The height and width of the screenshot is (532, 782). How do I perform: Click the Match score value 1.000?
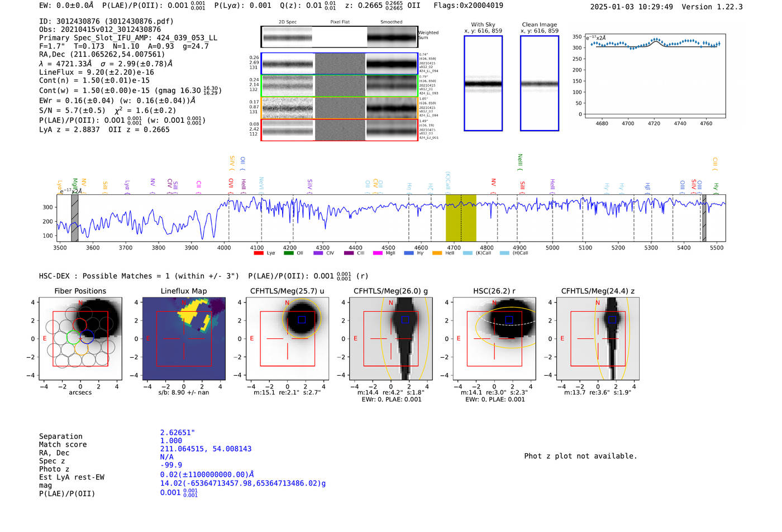171,440
